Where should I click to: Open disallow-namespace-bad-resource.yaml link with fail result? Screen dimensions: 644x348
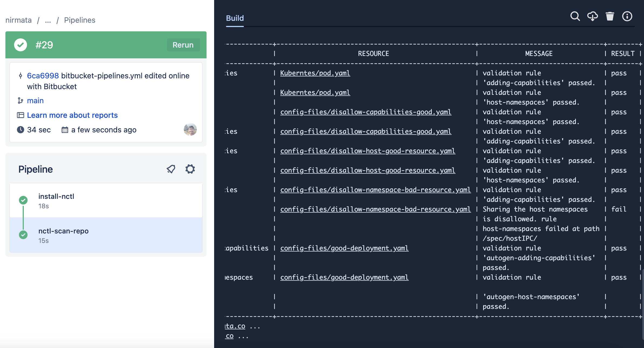coord(376,209)
